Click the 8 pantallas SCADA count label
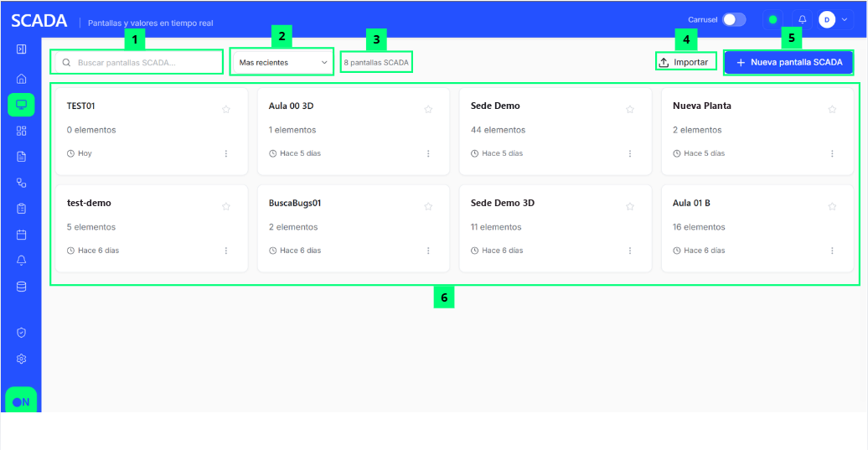The height and width of the screenshot is (450, 868). click(x=376, y=63)
